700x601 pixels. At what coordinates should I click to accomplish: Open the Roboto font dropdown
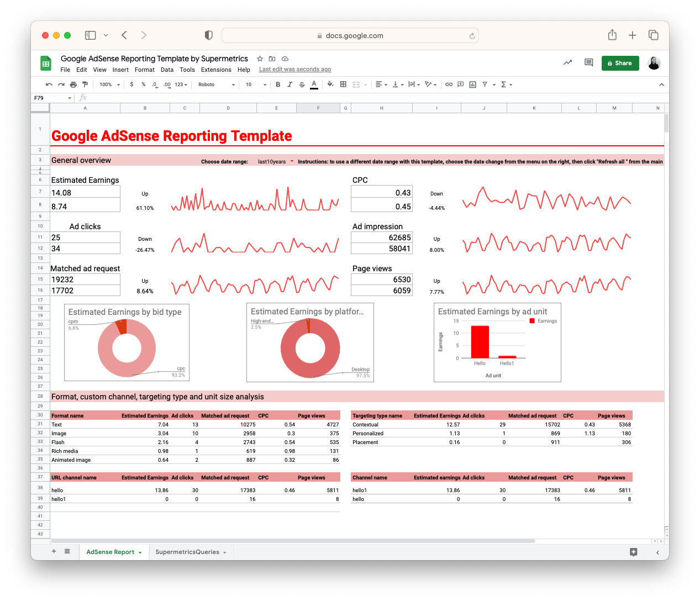point(217,85)
